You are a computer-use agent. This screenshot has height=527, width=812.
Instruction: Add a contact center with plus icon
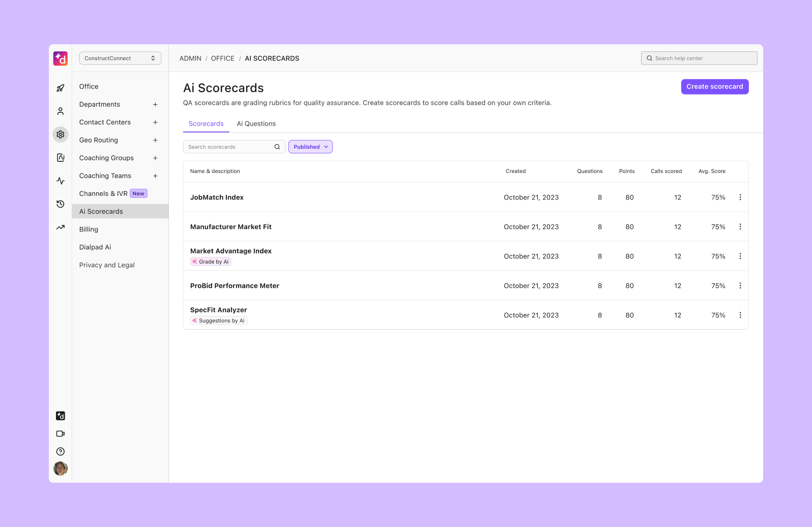point(155,122)
